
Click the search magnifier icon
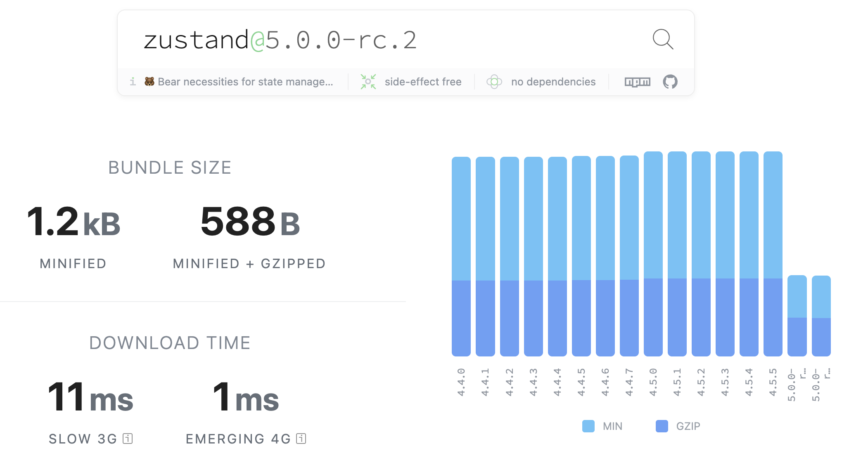point(663,39)
